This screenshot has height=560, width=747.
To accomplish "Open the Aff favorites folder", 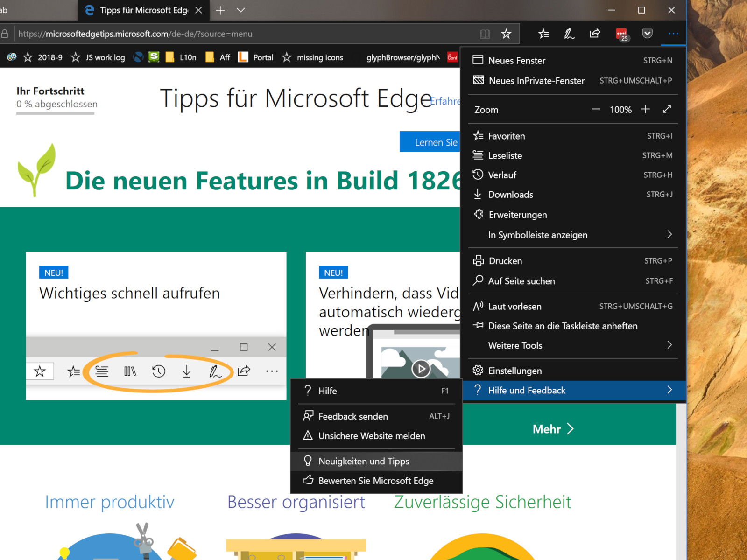I will (218, 57).
